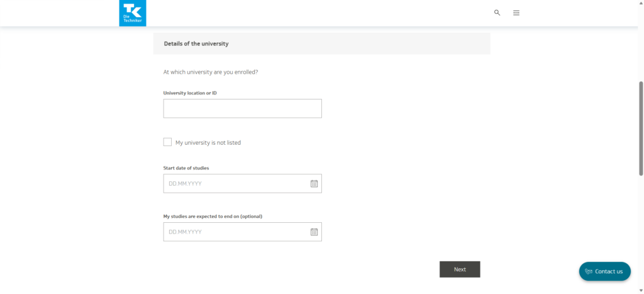Click the phone icon in Contact us
Image resolution: width=644 pixels, height=294 pixels.
[588, 271]
